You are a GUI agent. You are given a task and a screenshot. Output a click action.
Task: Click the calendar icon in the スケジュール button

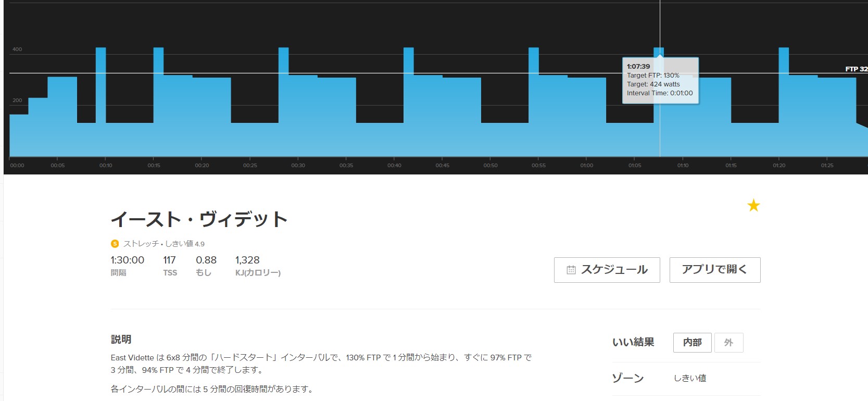coord(571,270)
